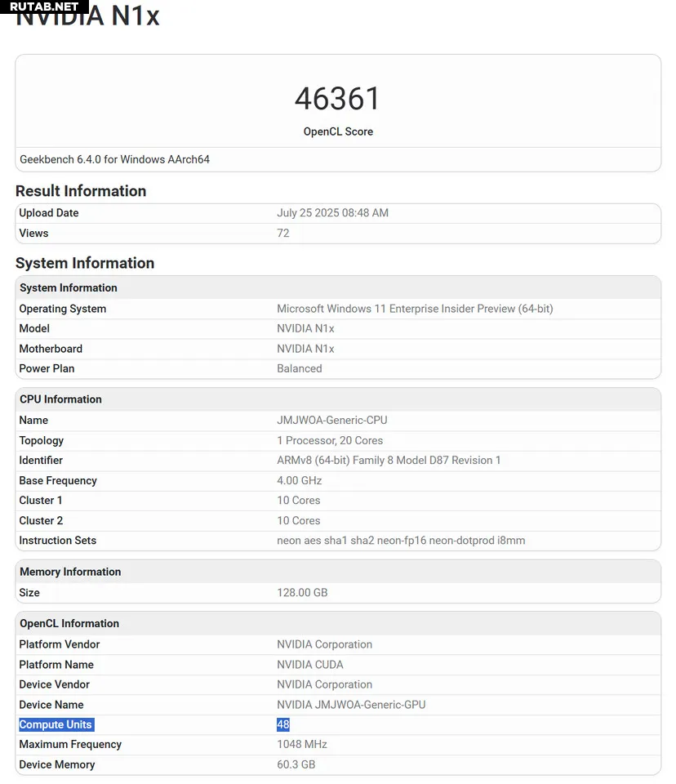Viewport: 676px width, 784px height.
Task: Click the '1048 MHz' maximum frequency value
Action: pyautogui.click(x=302, y=745)
